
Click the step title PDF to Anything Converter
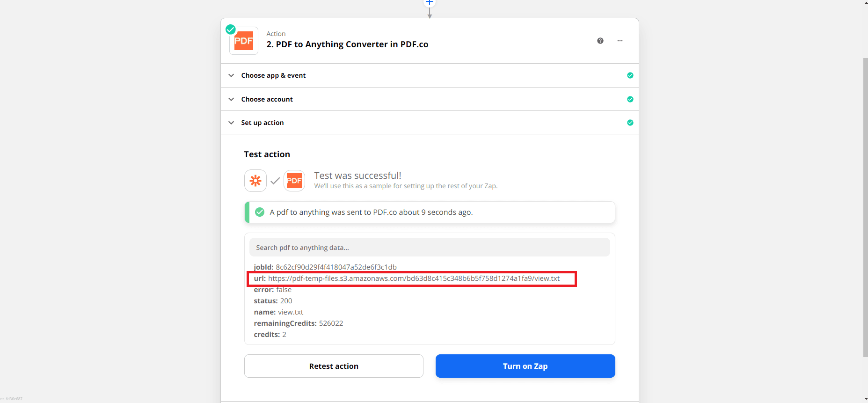pyautogui.click(x=347, y=44)
